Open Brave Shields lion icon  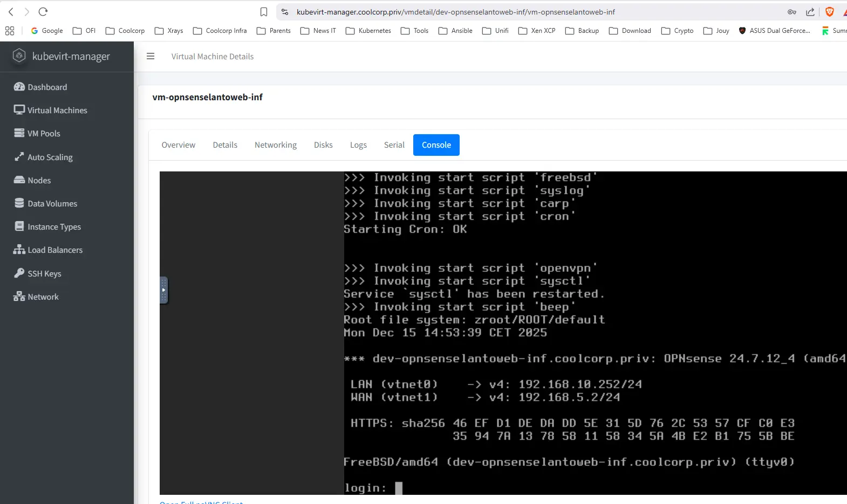pos(830,12)
